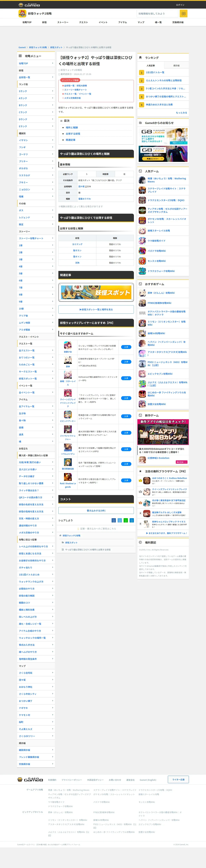This screenshot has height=868, width=206.
Task: Click the 攻略情報を探してみよう search field
Action: click(x=157, y=14)
